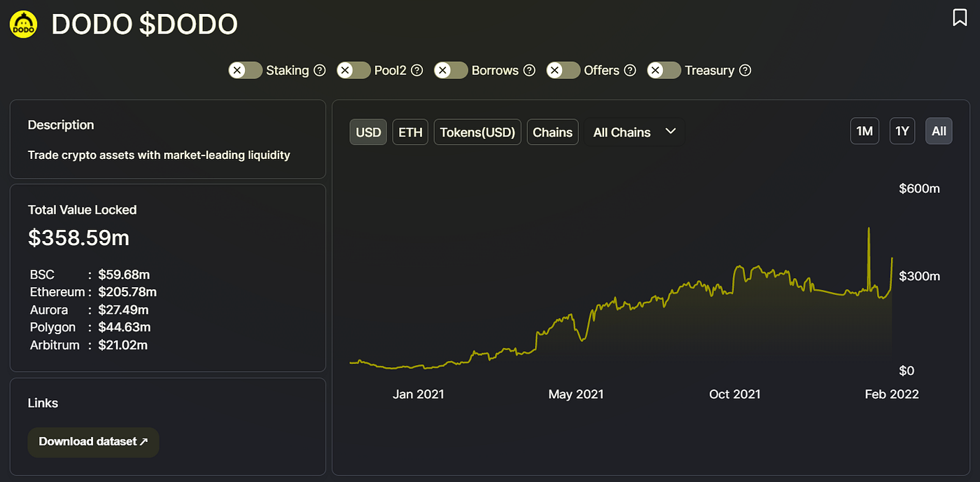
Task: Open the Staking help question-mark icon
Action: pyautogui.click(x=320, y=70)
